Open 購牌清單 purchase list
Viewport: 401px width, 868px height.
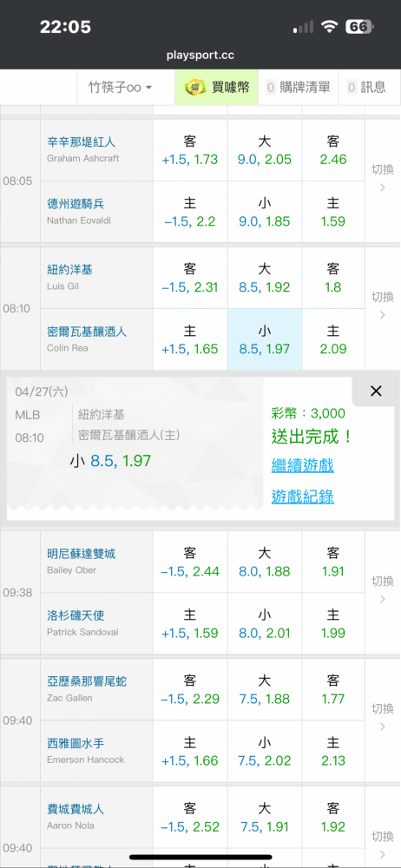(298, 88)
